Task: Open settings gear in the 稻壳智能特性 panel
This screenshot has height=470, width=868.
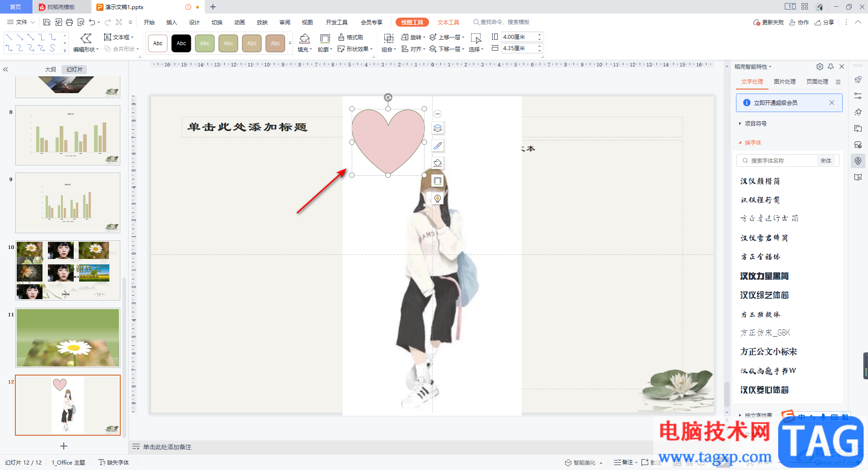Action: 820,66
